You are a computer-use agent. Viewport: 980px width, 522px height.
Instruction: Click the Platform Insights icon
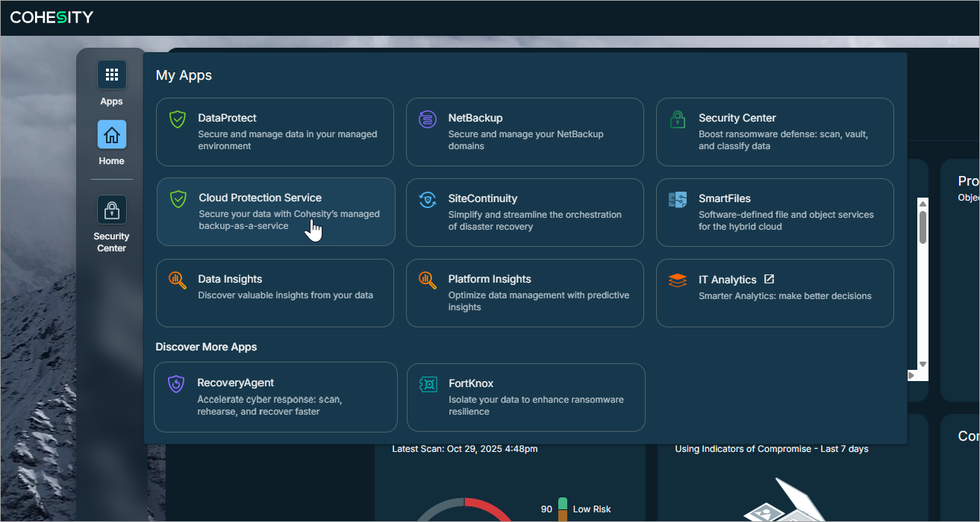tap(428, 280)
